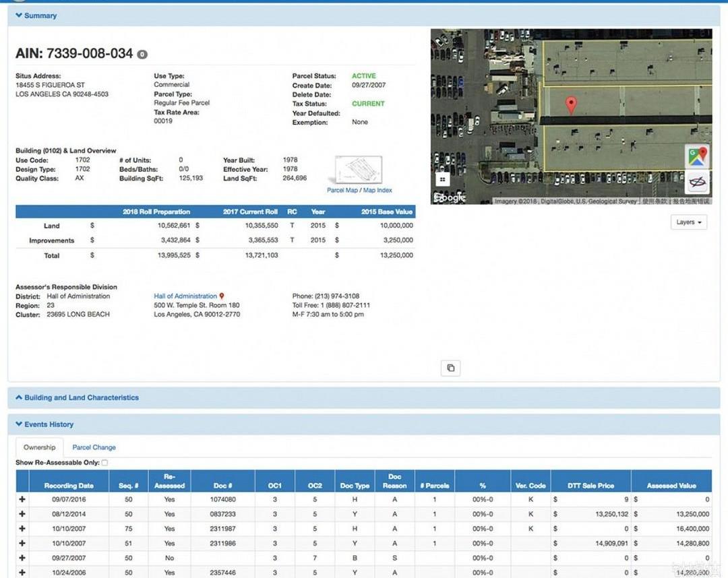Click the parcel map thumbnail image
Viewport: 728px width, 578px height.
[358, 170]
